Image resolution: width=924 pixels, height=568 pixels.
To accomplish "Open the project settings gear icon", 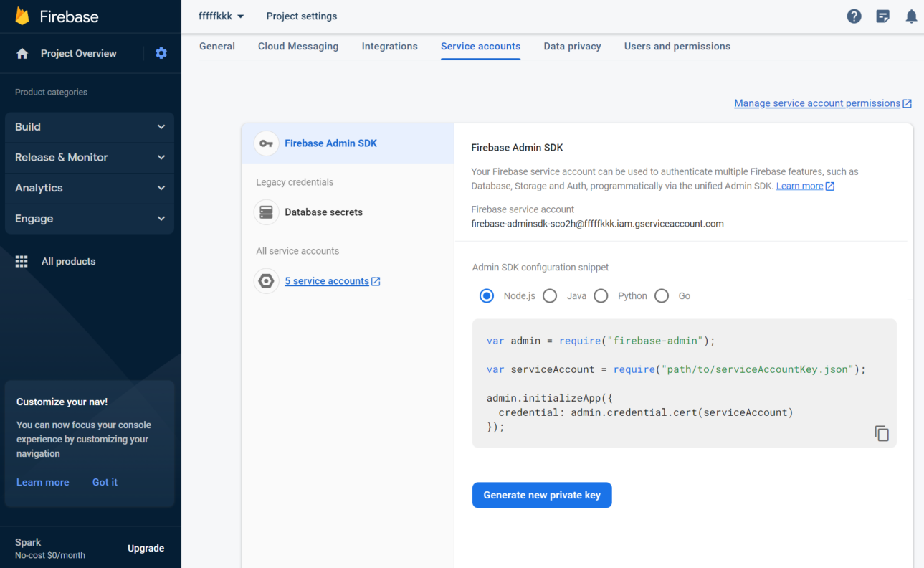I will click(161, 53).
